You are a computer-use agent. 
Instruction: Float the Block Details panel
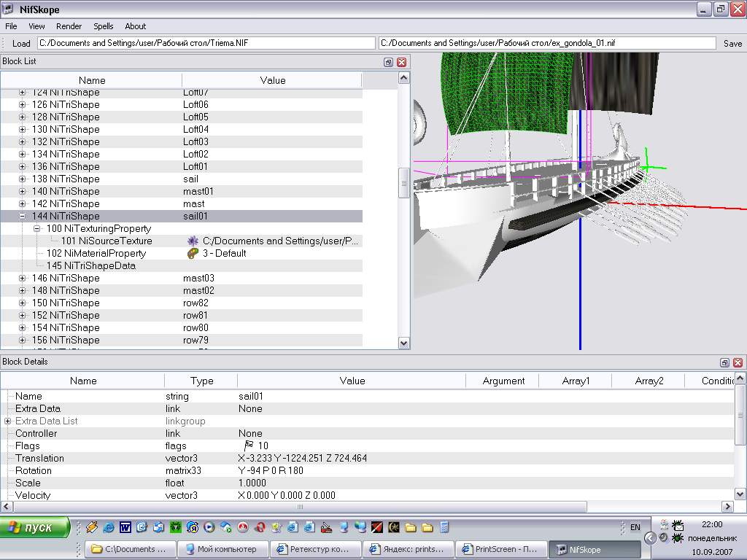pos(724,362)
